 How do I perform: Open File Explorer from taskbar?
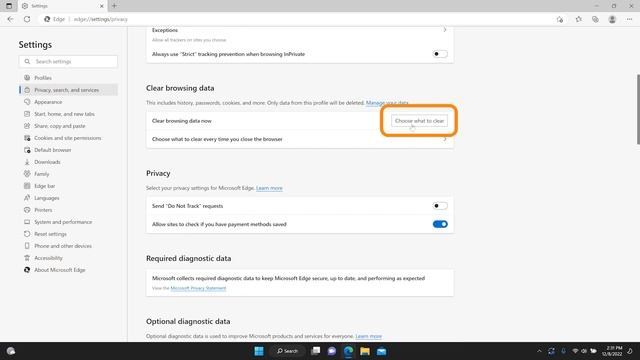[x=365, y=351]
